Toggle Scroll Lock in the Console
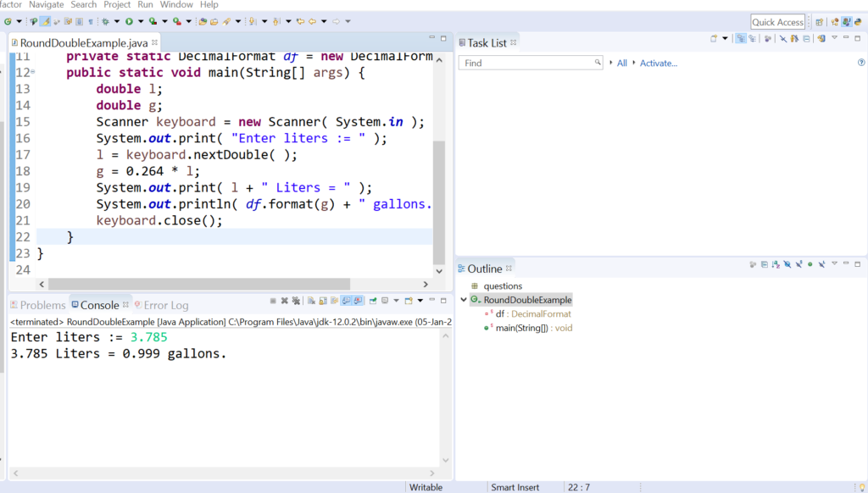This screenshot has width=868, height=493. click(x=322, y=304)
